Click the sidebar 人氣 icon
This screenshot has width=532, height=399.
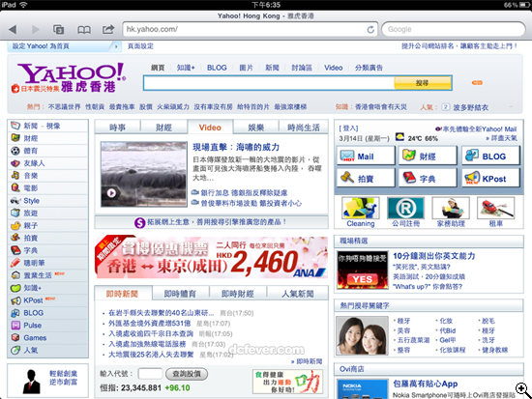click(x=15, y=350)
